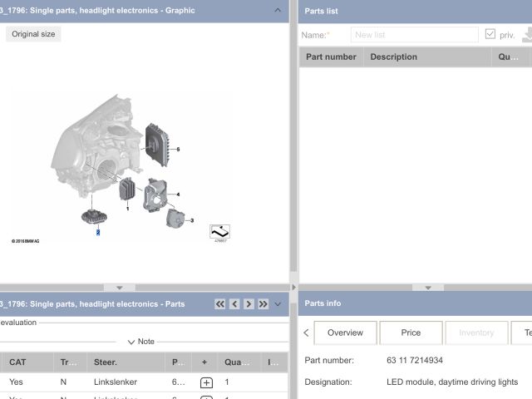Go to next graphic using right arrow
532x399 pixels.
[249, 304]
